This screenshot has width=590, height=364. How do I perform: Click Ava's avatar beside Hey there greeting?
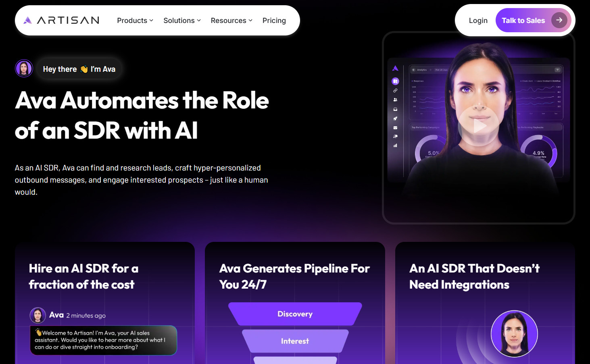point(24,69)
